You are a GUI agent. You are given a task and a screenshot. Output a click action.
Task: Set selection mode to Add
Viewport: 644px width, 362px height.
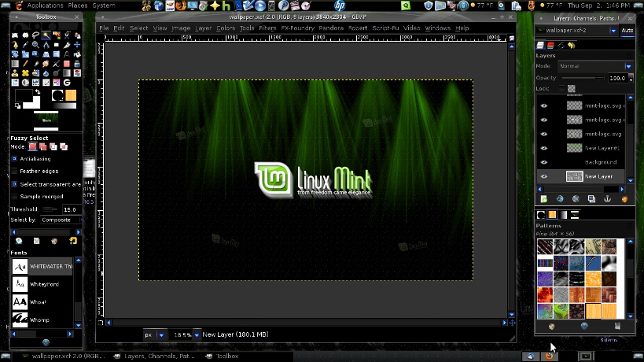click(42, 146)
